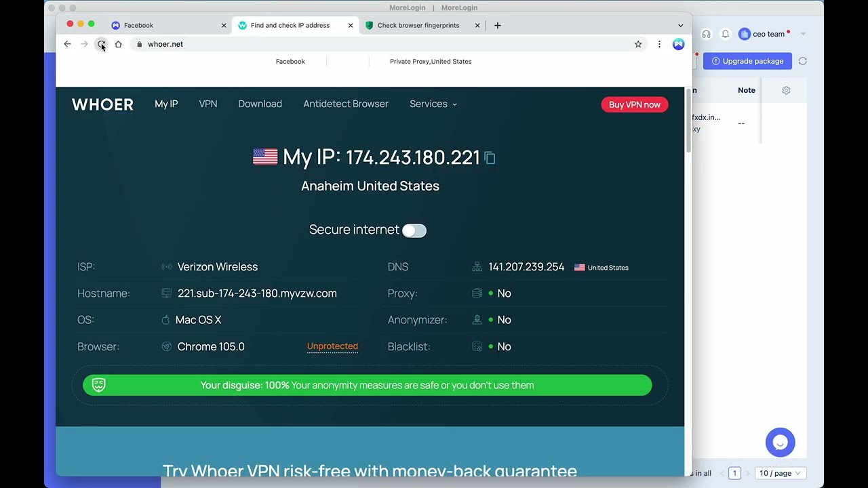Viewport: 868px width, 488px height.
Task: Click the DNS value 141.207.239.254
Action: [x=526, y=267]
